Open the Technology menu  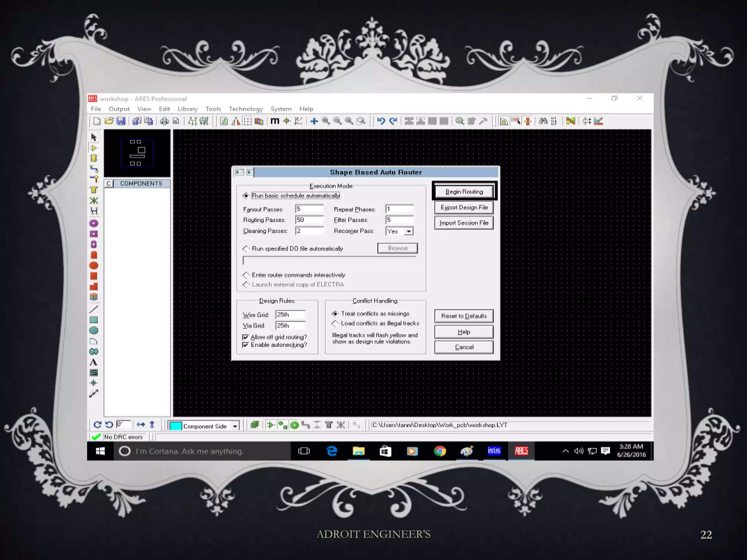pos(245,109)
